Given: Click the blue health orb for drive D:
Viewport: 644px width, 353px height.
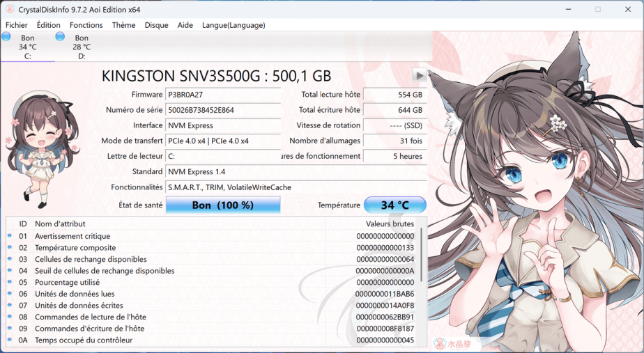Looking at the screenshot, I should point(61,36).
